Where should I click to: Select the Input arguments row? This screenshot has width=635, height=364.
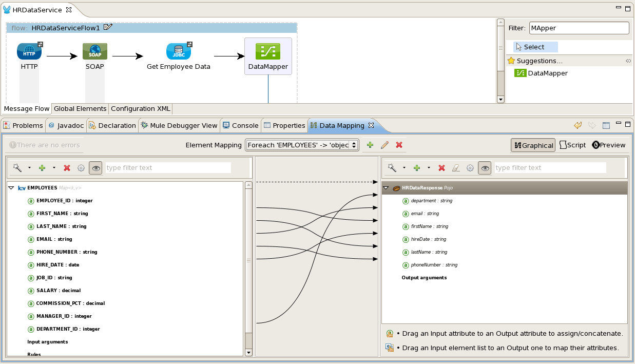point(48,342)
